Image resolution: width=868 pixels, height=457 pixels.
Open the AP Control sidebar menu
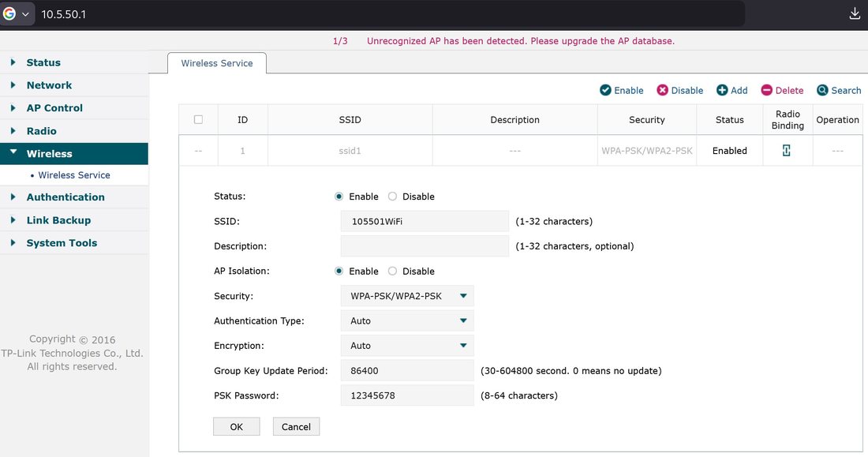tap(74, 108)
